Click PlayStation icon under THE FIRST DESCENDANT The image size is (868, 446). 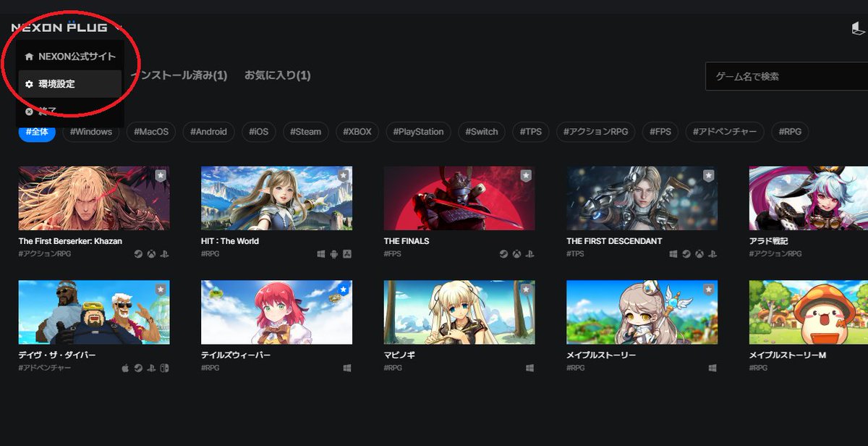tap(712, 254)
